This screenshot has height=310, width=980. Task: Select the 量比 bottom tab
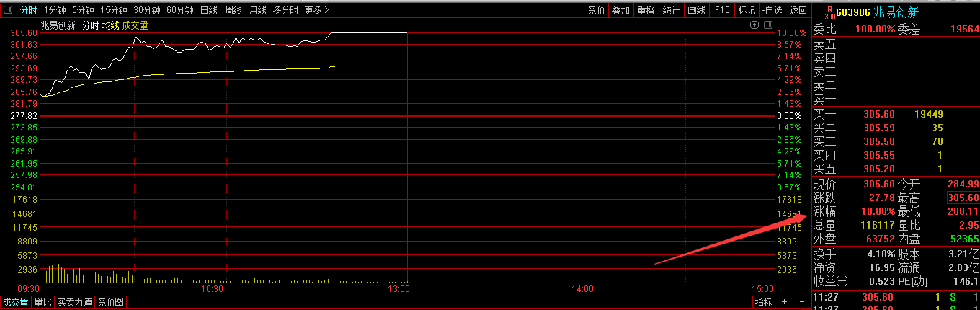pyautogui.click(x=43, y=302)
